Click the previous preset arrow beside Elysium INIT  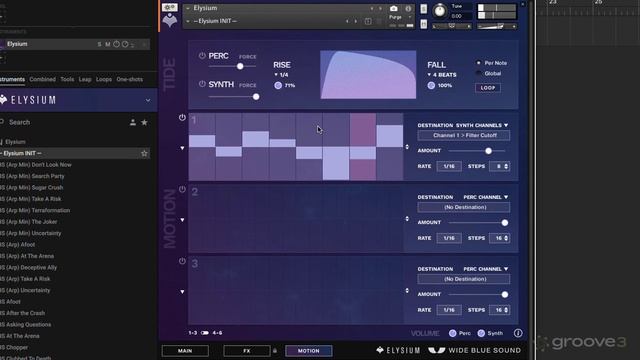347,21
